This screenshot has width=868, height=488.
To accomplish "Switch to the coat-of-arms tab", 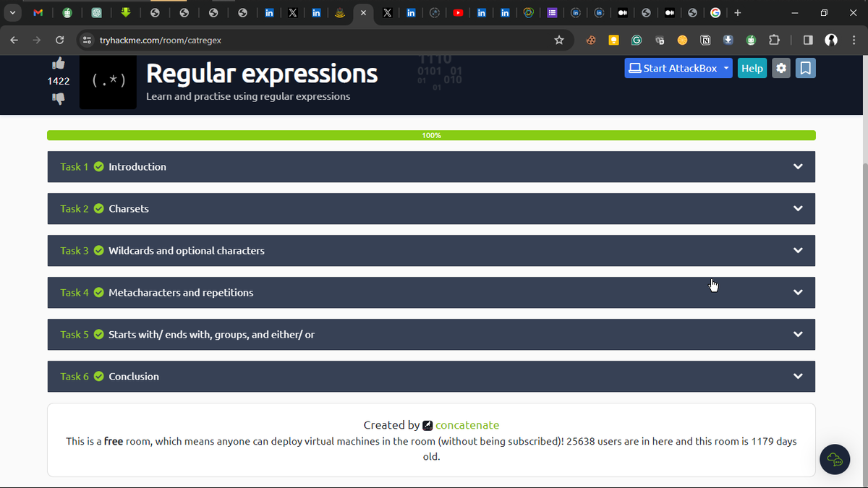I will (339, 13).
